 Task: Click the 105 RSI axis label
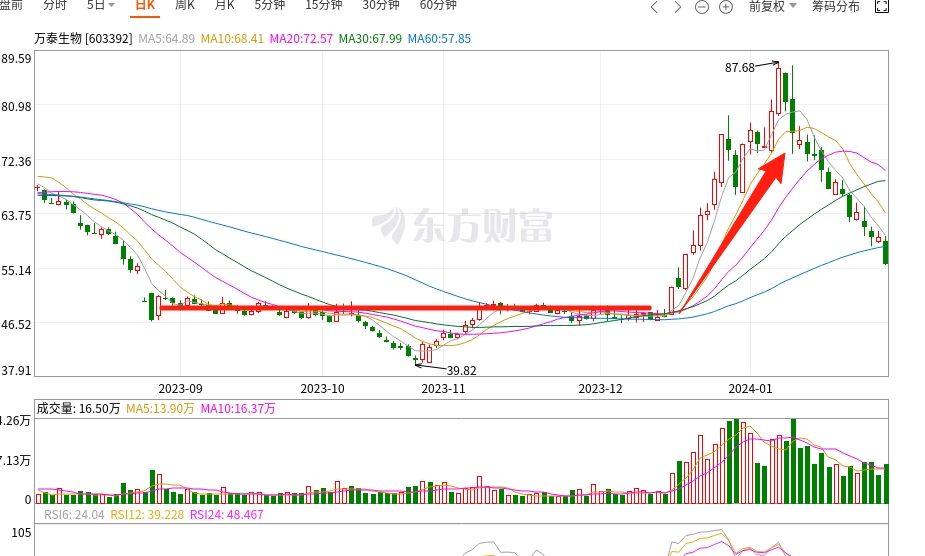pyautogui.click(x=21, y=532)
